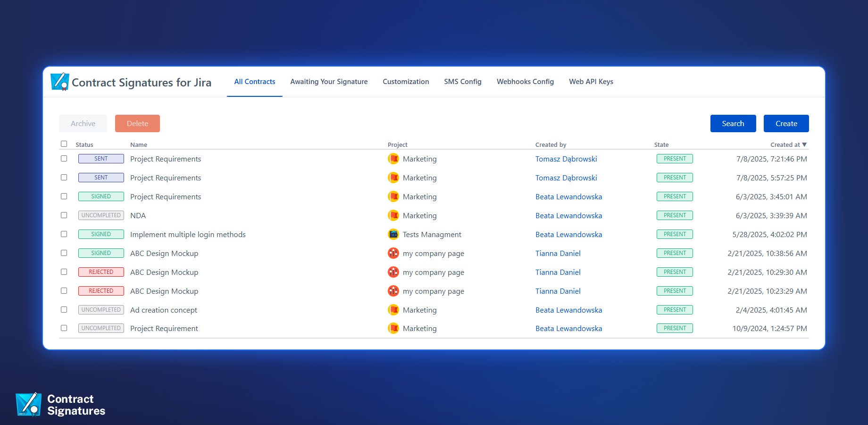
Task: Click the SENT badge in 7:21:46 PM row
Action: point(101,159)
